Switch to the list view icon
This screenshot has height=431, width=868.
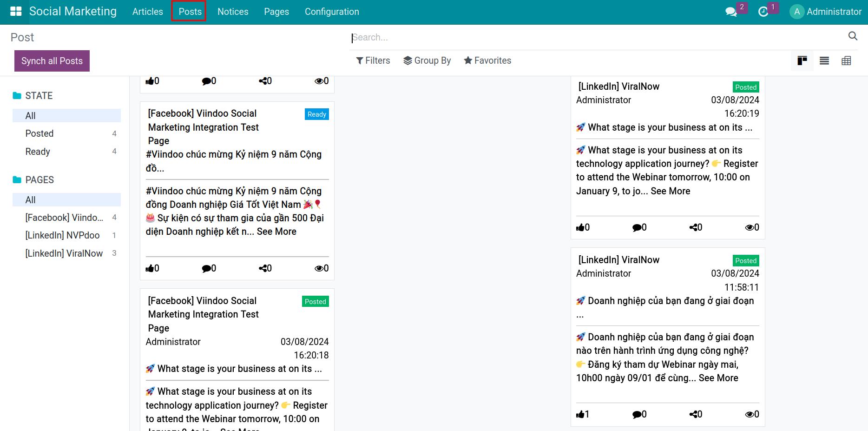824,60
